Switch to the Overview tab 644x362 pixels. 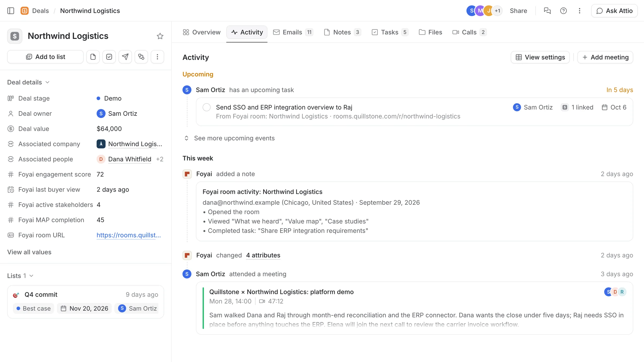coord(202,32)
